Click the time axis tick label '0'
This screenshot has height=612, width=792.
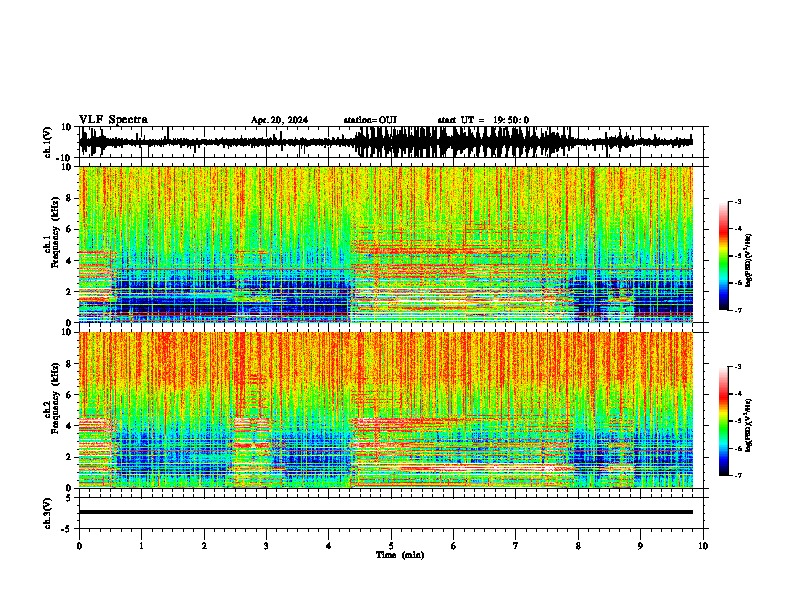pos(79,546)
